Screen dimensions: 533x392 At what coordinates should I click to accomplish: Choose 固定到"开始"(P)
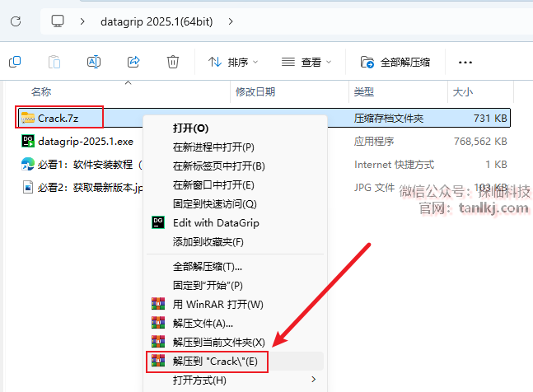coord(208,286)
